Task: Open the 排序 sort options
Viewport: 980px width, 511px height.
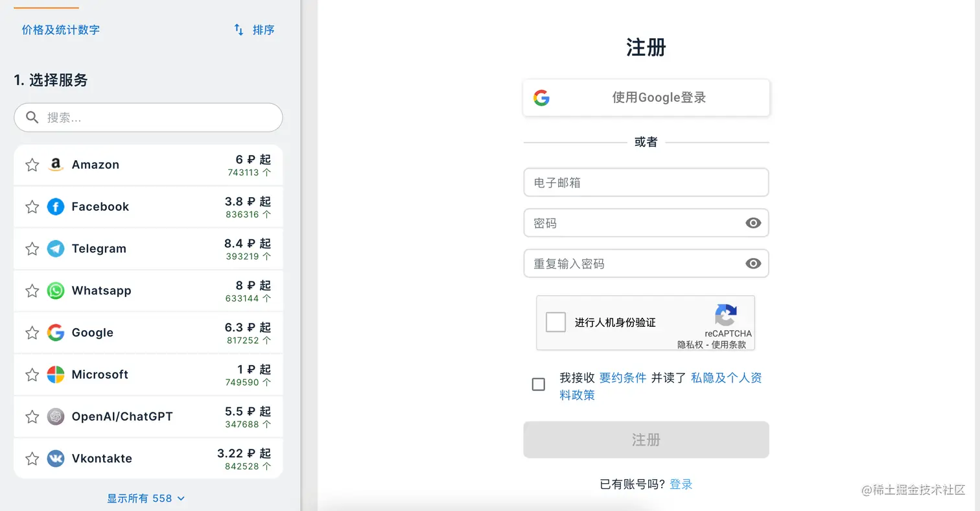Action: [x=254, y=30]
